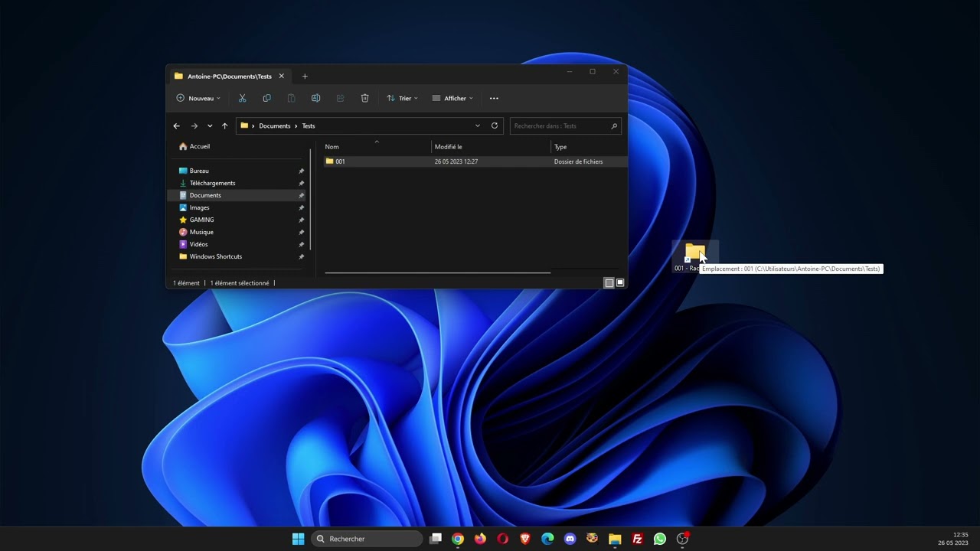Open WhatsApp from taskbar

tap(660, 539)
